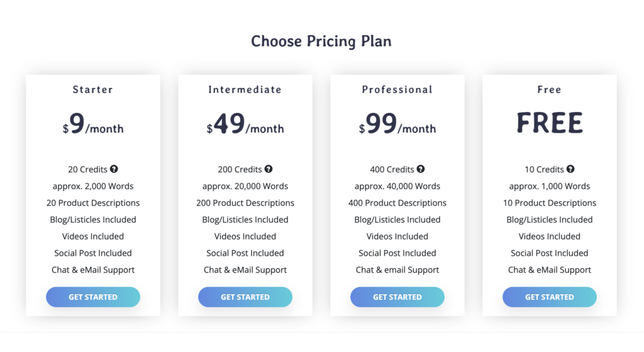The image size is (644, 352).
Task: Select the Intermediate plan heading
Action: (245, 89)
